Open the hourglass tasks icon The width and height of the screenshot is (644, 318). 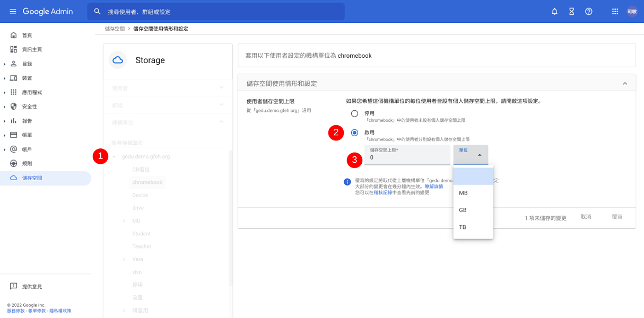point(571,12)
